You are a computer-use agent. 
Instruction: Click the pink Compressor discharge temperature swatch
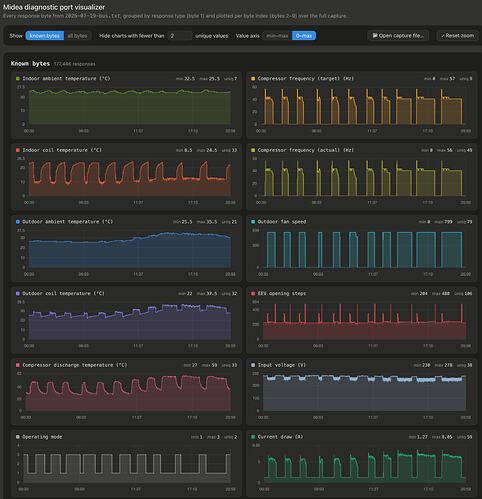(18, 365)
